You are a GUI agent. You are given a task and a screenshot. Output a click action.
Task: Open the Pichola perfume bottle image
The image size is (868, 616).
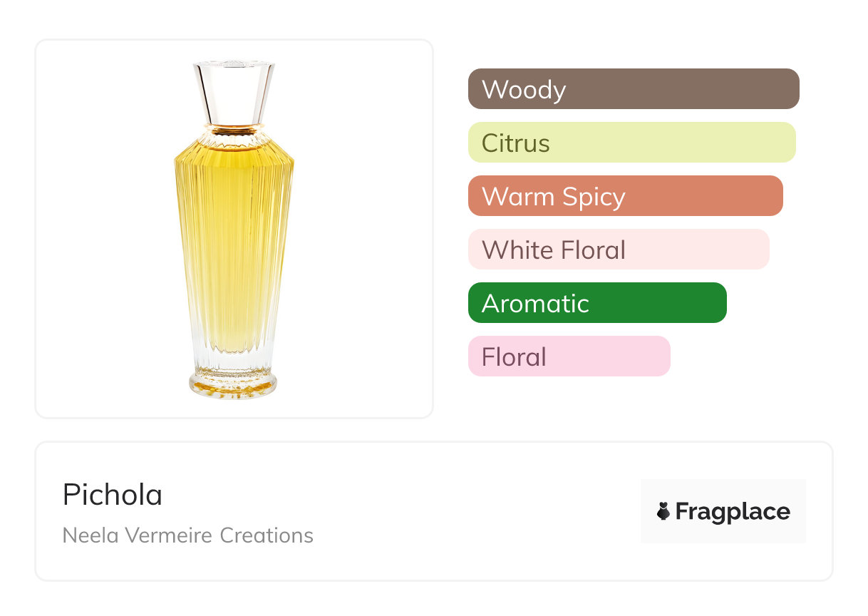[234, 230]
